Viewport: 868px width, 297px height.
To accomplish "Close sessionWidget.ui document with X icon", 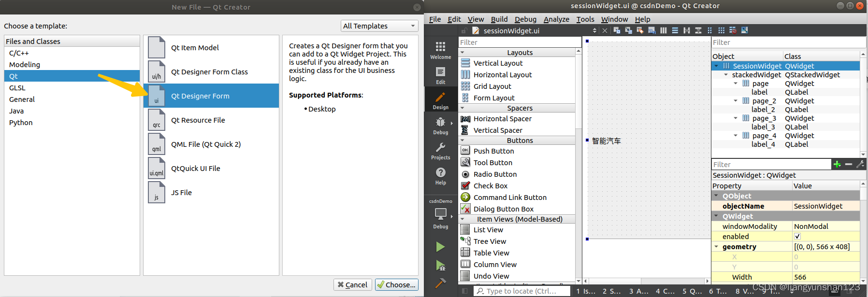I will [x=605, y=30].
